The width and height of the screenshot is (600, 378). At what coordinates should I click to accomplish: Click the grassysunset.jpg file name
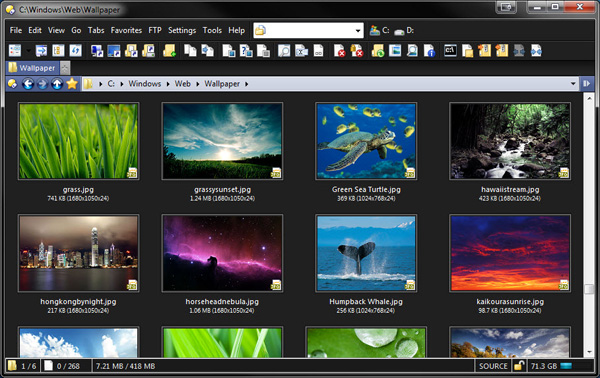222,189
